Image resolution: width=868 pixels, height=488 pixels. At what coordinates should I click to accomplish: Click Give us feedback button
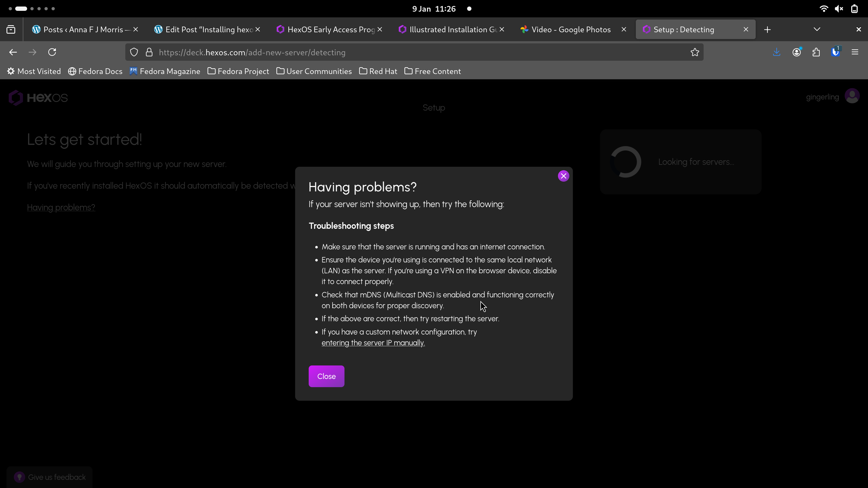click(50, 477)
